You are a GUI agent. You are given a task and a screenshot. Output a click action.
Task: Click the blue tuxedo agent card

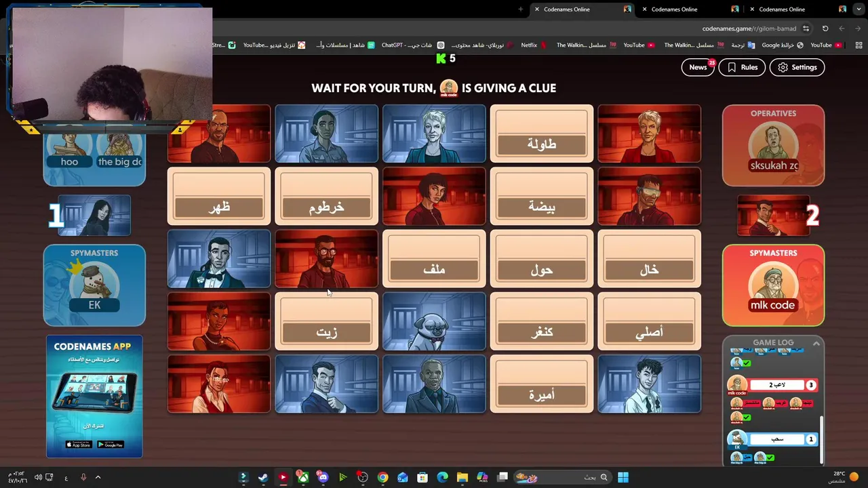point(218,259)
